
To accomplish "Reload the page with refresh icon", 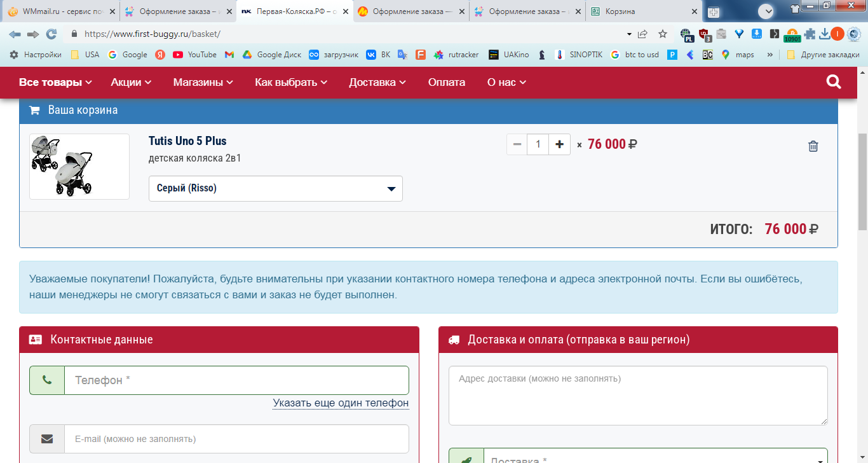I will (x=51, y=34).
